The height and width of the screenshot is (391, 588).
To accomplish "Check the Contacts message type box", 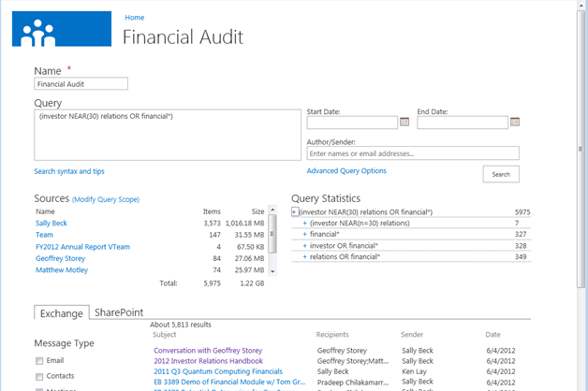I will click(x=39, y=376).
